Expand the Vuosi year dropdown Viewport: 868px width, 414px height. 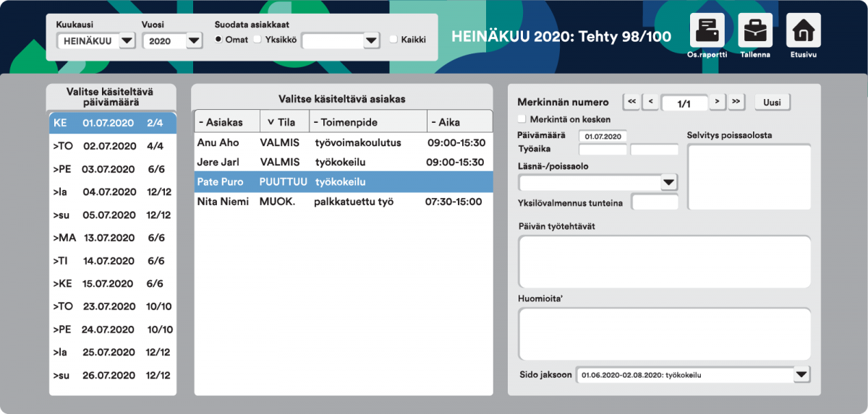tap(193, 41)
